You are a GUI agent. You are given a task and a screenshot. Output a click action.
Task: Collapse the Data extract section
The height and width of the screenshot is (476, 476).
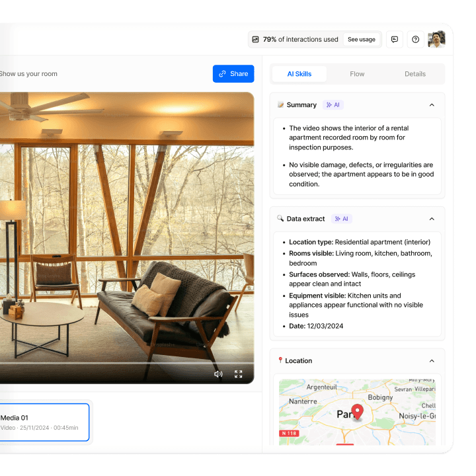pyautogui.click(x=432, y=219)
